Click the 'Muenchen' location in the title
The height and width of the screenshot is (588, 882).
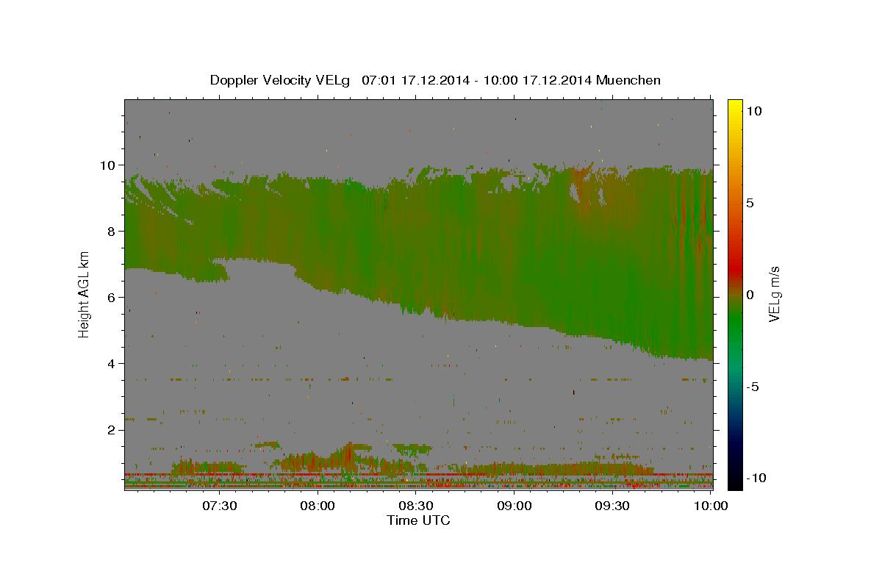coord(628,80)
